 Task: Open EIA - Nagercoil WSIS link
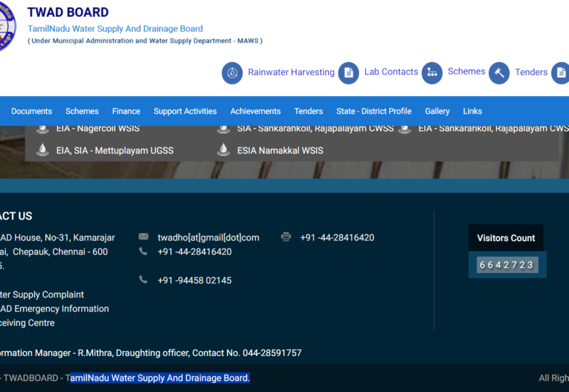(97, 129)
